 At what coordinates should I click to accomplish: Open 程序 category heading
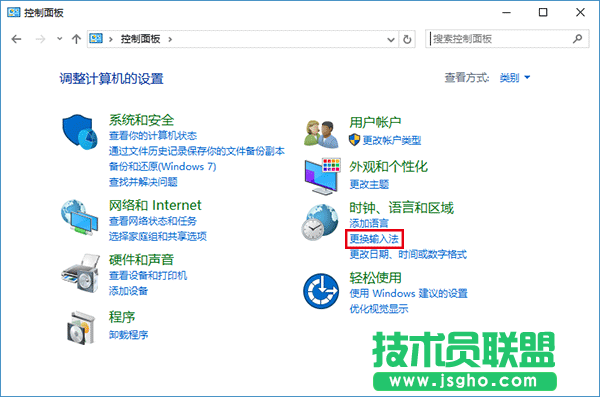(122, 317)
